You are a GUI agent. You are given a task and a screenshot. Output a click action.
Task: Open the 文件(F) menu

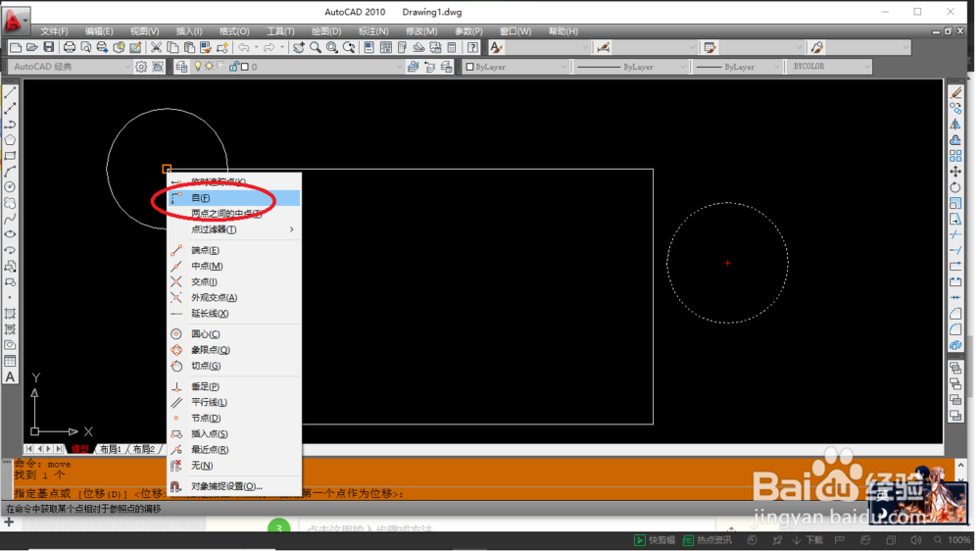[54, 31]
